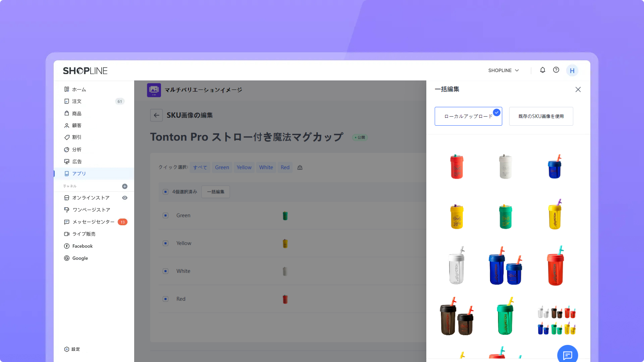This screenshot has height=362, width=644.
Task: Toggle the White variant checkbox
Action: coord(165,271)
